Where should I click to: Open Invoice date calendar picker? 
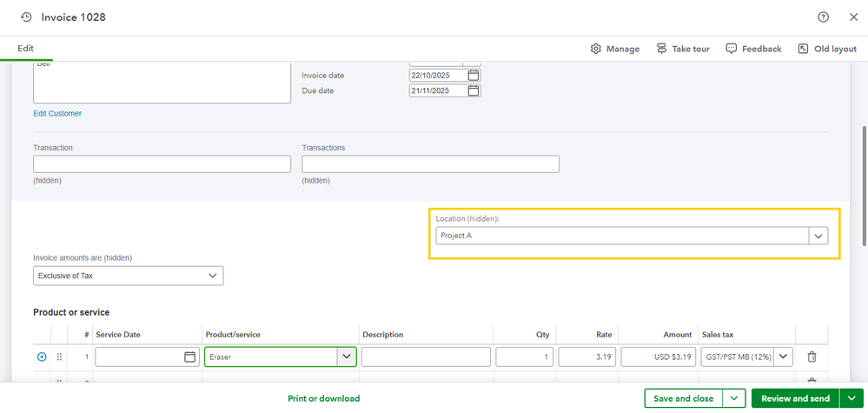pos(474,76)
